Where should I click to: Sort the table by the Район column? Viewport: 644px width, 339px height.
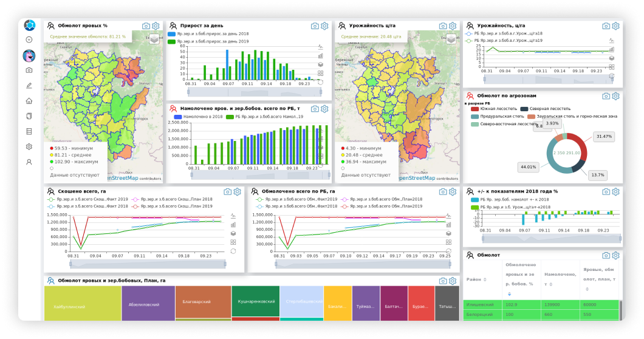[476, 279]
